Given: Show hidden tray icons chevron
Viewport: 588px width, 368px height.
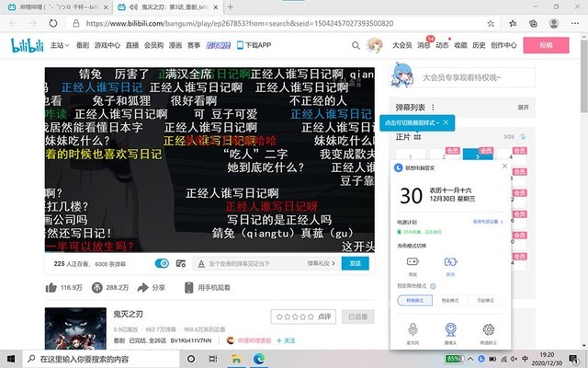Looking at the screenshot, I should click(x=470, y=359).
